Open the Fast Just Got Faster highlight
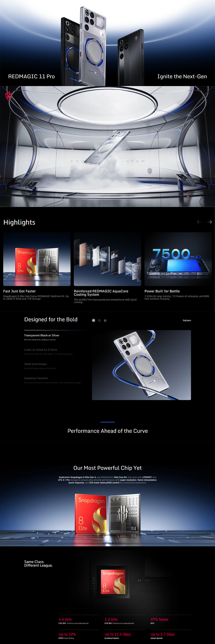 pos(20,291)
